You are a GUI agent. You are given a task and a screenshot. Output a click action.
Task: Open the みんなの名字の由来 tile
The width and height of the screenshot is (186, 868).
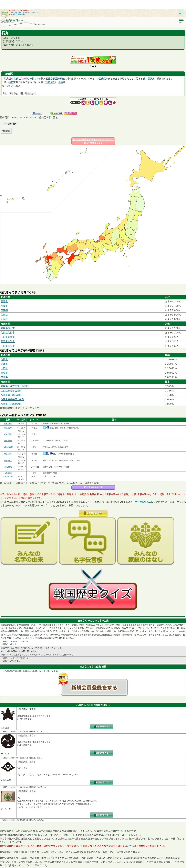(29, 541)
